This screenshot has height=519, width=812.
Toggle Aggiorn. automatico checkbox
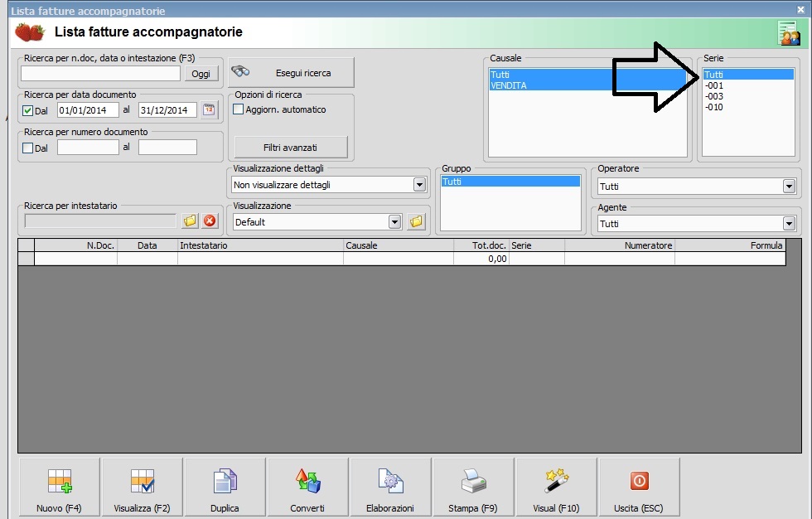[x=239, y=109]
